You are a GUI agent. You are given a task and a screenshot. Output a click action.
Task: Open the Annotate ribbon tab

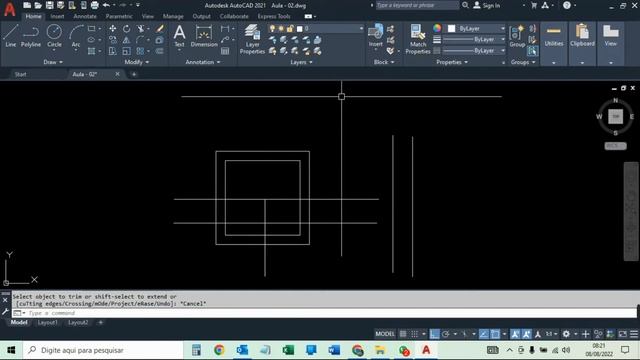point(85,16)
